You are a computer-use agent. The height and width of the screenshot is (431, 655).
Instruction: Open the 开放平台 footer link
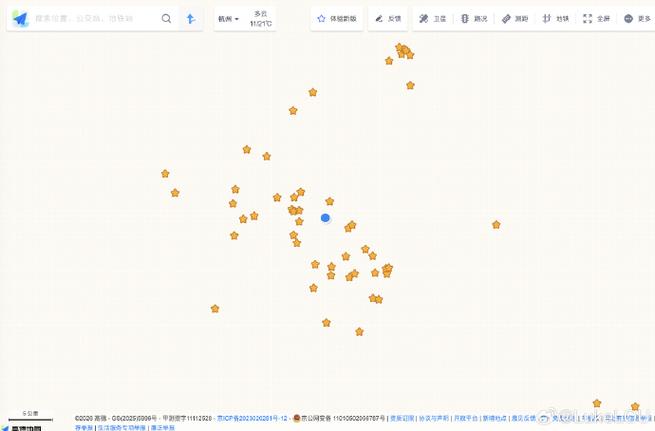coord(465,418)
